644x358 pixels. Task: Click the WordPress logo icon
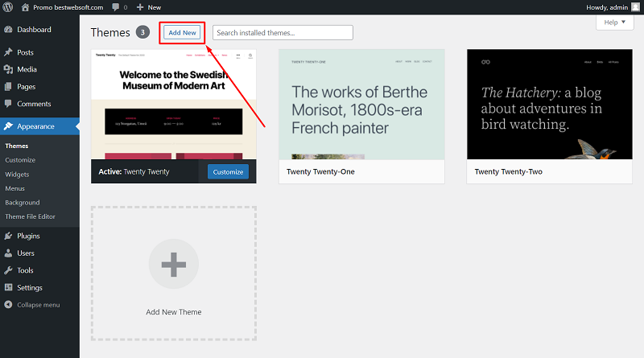click(x=8, y=7)
